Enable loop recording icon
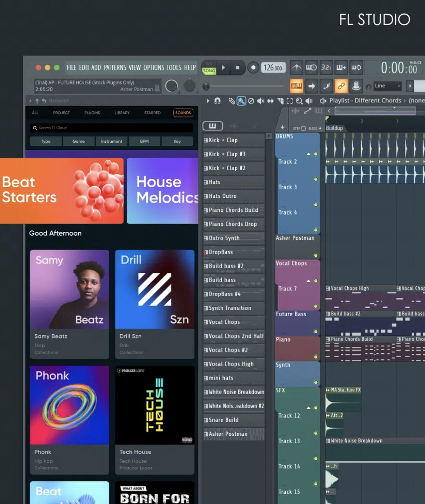The height and width of the screenshot is (504, 425). point(356,67)
